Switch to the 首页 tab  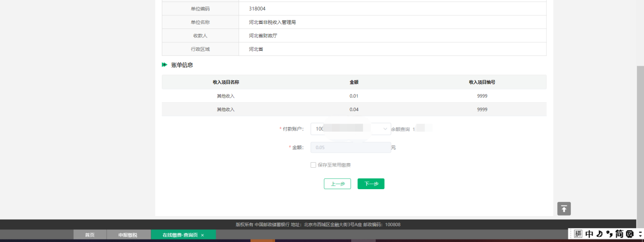tap(90, 235)
